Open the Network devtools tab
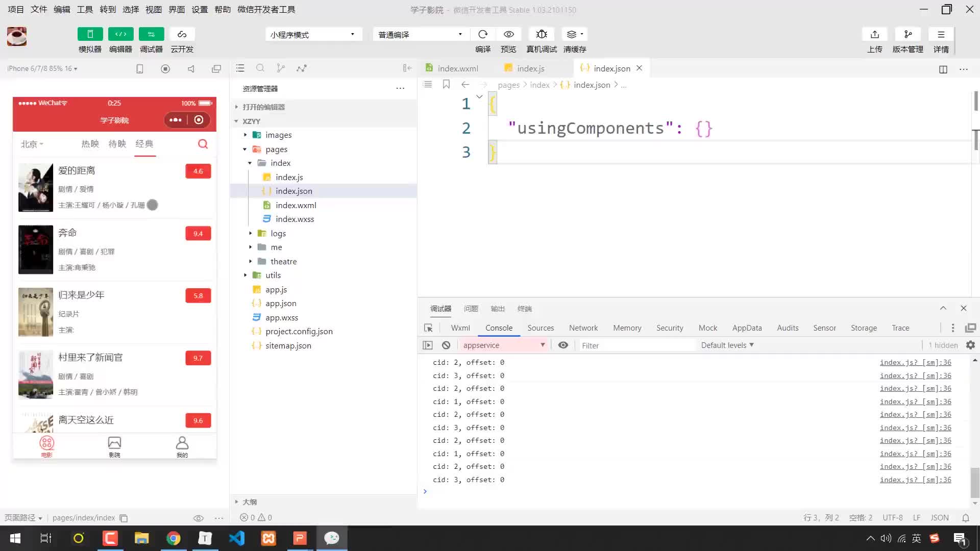 583,328
